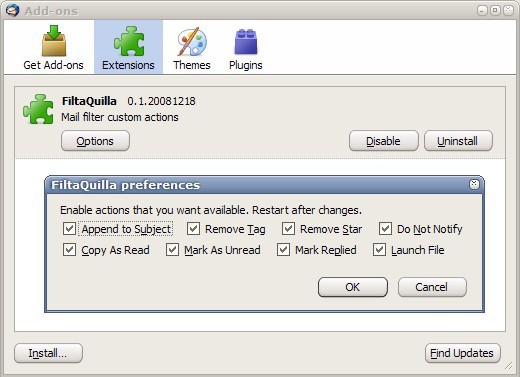Uncheck Mark As Unread action
Screen dimensions: 520x377
click(x=172, y=250)
